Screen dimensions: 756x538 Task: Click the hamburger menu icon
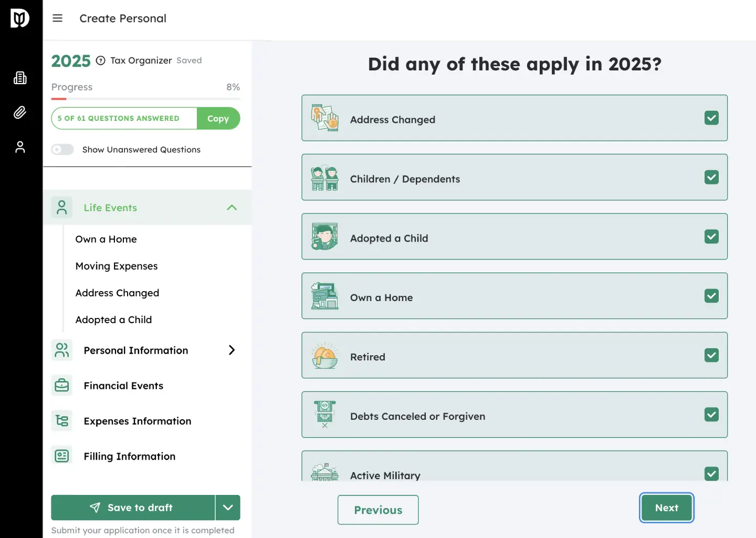58,18
